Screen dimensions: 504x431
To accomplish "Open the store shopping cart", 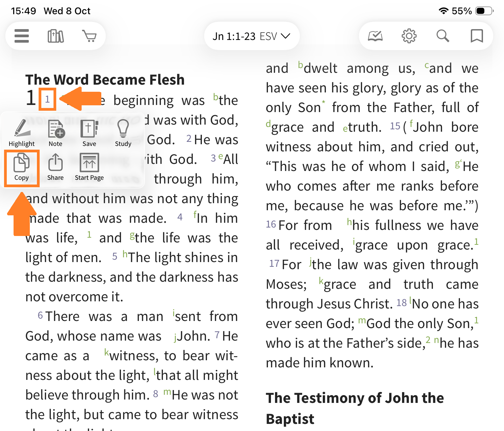I will tap(89, 36).
